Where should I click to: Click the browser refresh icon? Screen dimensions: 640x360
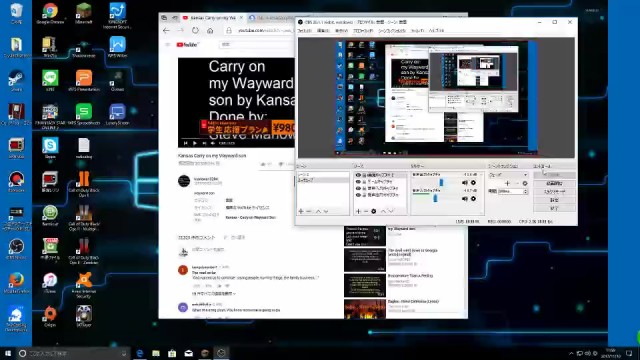tap(195, 31)
